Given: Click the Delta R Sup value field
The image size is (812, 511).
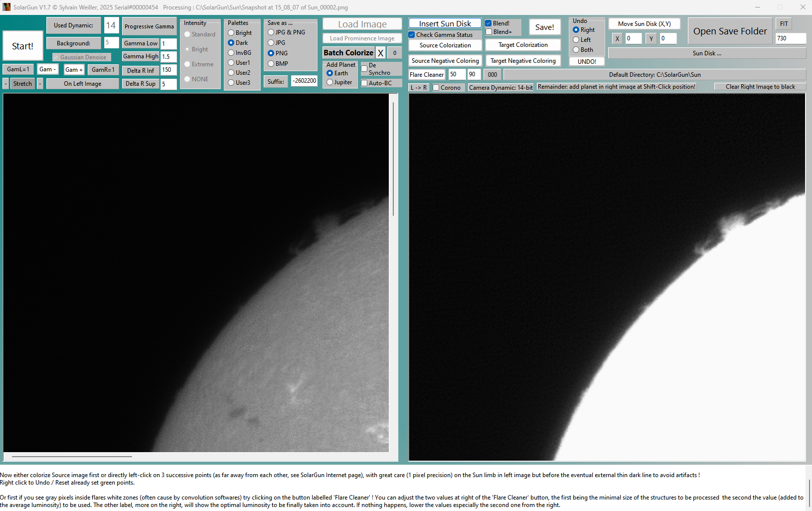Looking at the screenshot, I should 168,84.
